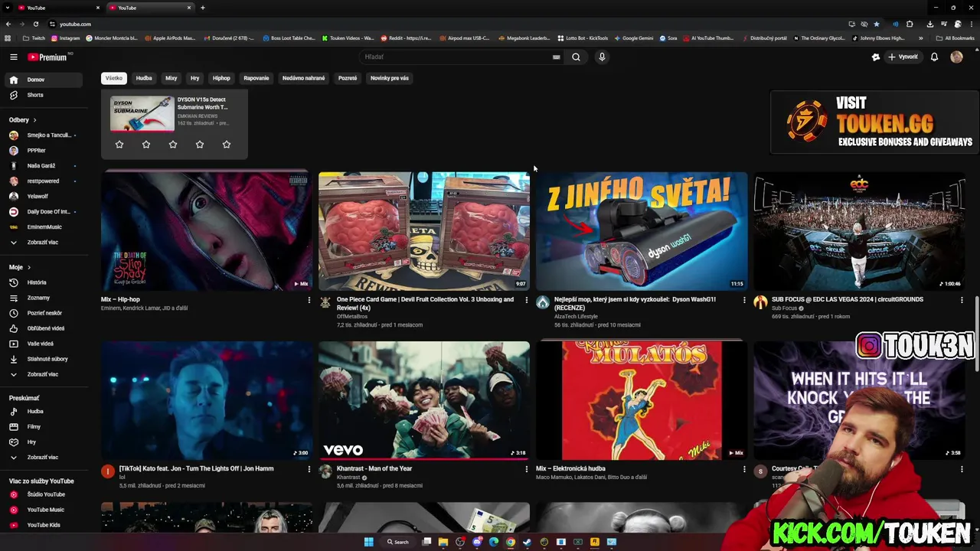
Task: Rate Dyson video with fifth star
Action: (x=227, y=144)
